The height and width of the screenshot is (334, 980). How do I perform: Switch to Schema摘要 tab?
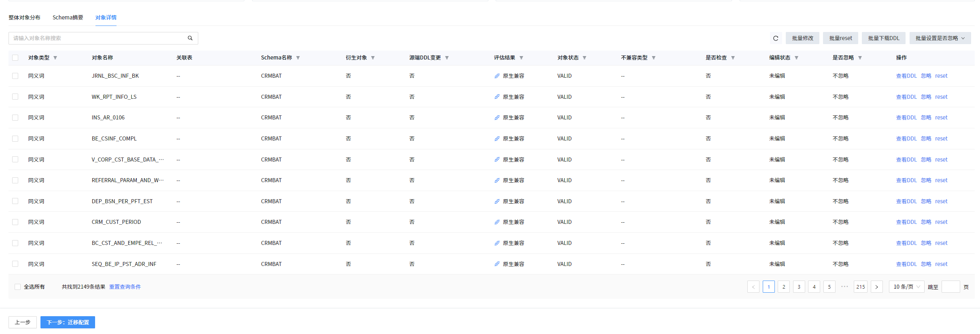68,17
